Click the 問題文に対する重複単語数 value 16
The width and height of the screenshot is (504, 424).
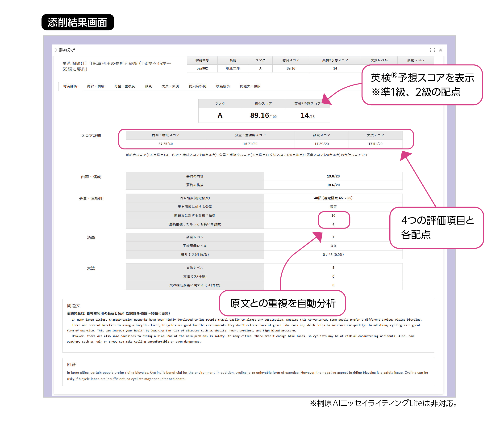tap(333, 216)
